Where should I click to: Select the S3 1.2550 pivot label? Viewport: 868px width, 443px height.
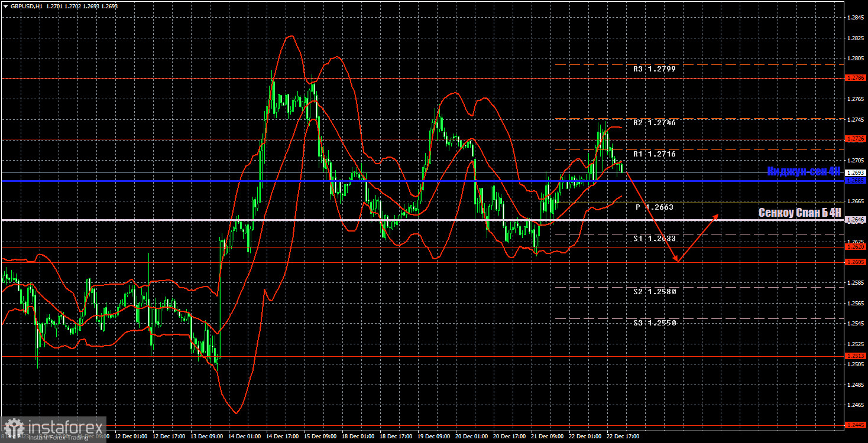tap(654, 323)
